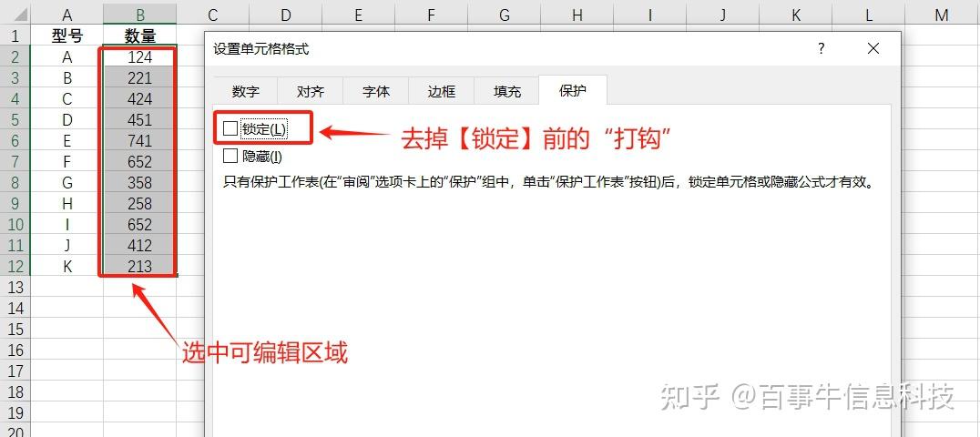Select model cell D
Screen dimensions: 980x437
66,119
